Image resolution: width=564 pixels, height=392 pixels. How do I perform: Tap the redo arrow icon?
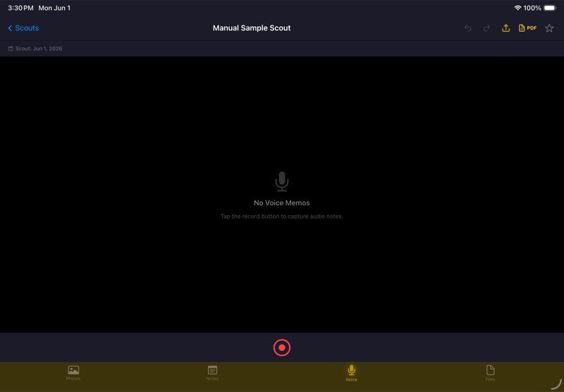(x=486, y=28)
